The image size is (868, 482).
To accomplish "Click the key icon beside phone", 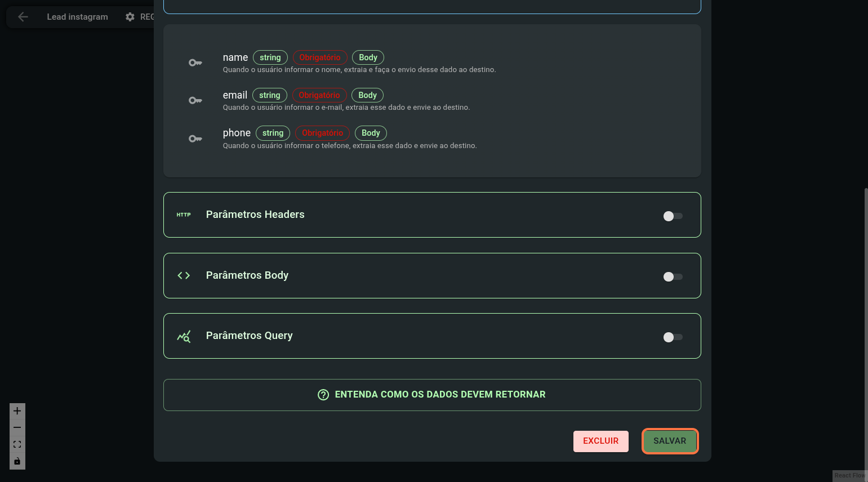I will pos(195,139).
